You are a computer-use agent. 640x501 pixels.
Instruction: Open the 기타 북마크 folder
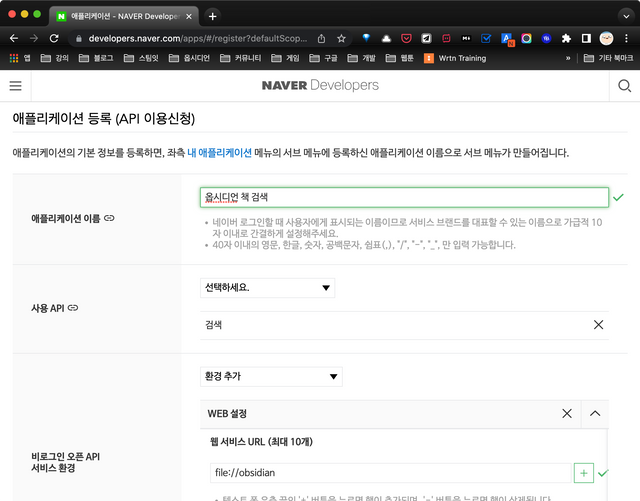(x=608, y=58)
